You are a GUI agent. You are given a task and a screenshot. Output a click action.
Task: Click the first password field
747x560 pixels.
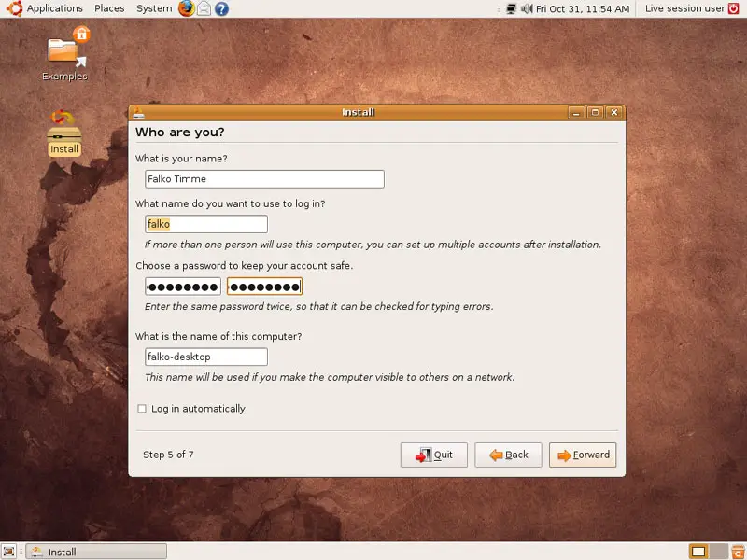point(183,287)
